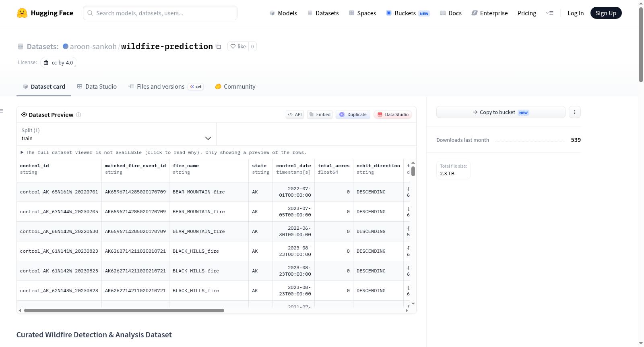Click the cc-by-4.0 license tag
This screenshot has height=347, width=644.
(x=59, y=62)
